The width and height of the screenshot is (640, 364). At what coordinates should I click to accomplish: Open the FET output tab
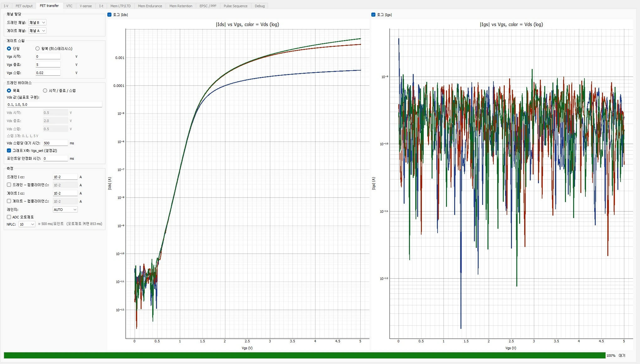[x=24, y=6]
